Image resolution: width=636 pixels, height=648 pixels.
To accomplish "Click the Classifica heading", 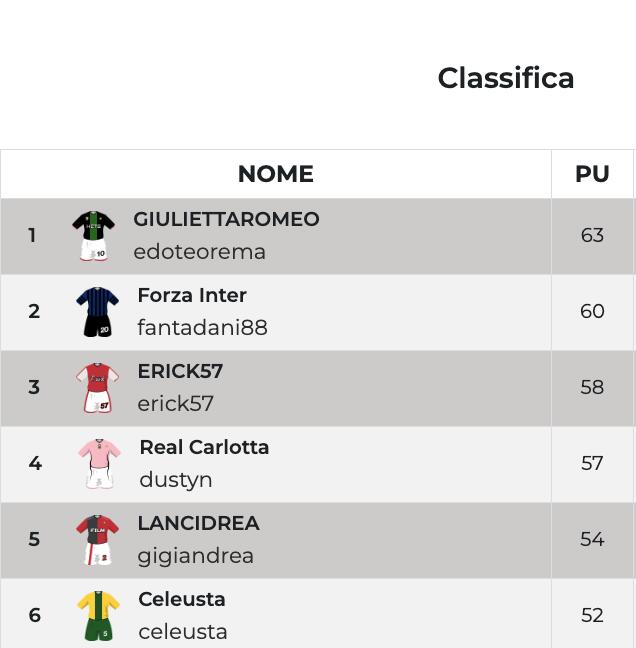I will [506, 79].
